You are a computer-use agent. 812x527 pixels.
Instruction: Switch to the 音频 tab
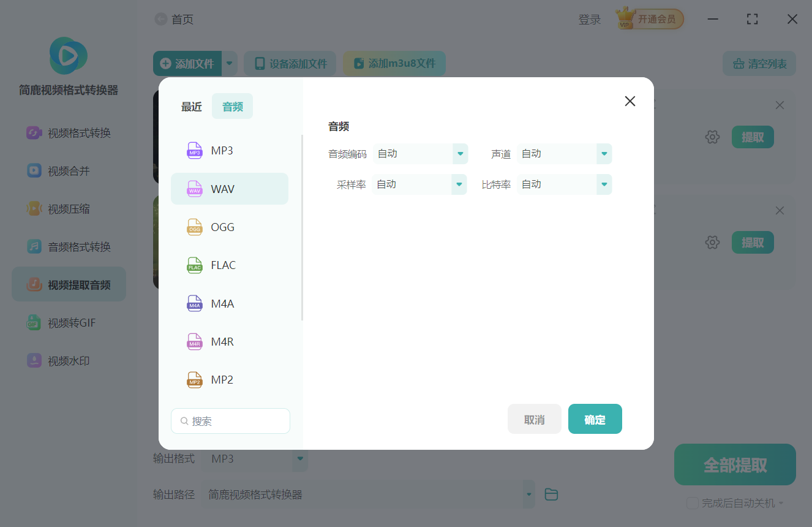(x=233, y=107)
